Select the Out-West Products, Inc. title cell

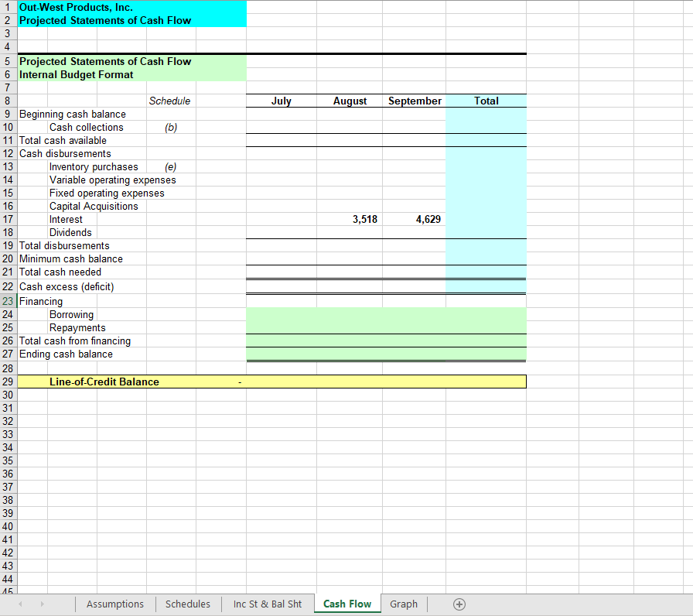coord(73,7)
